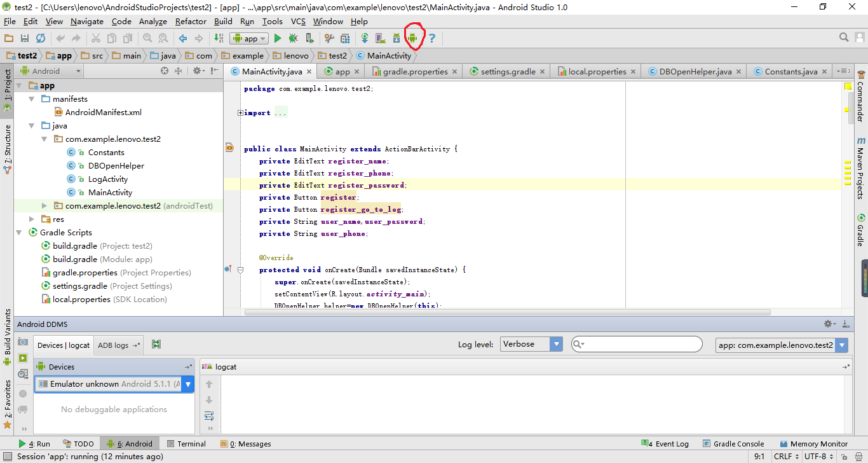Screen dimensions: 868x463
Task: Click the Open file toolbar icon
Action: [x=9, y=38]
